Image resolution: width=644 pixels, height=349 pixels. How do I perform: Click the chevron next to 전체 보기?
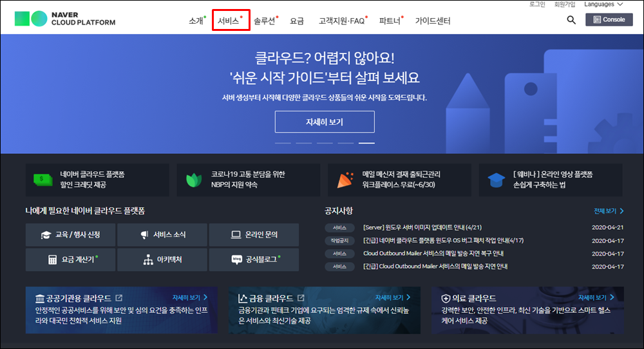click(x=622, y=211)
